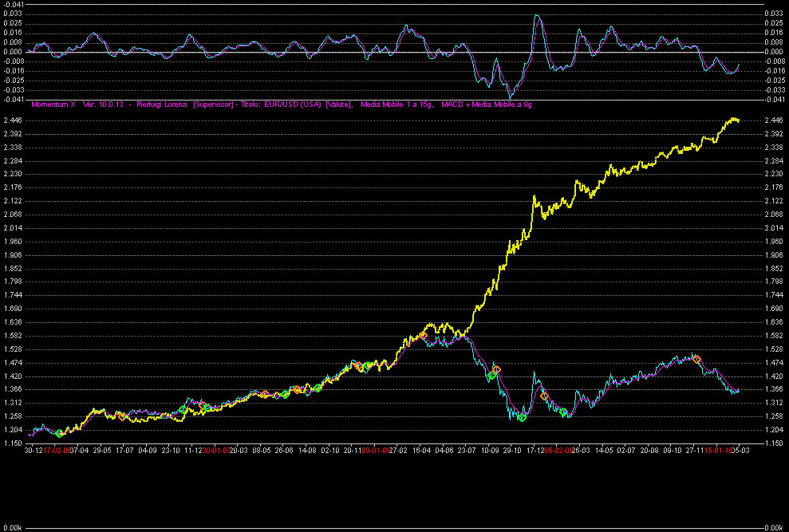The image size is (789, 532).
Task: Click the red 05-02-09 date label
Action: [558, 451]
